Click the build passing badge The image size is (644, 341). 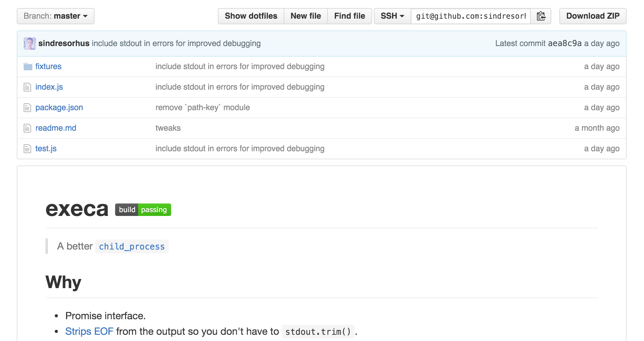[x=143, y=210]
